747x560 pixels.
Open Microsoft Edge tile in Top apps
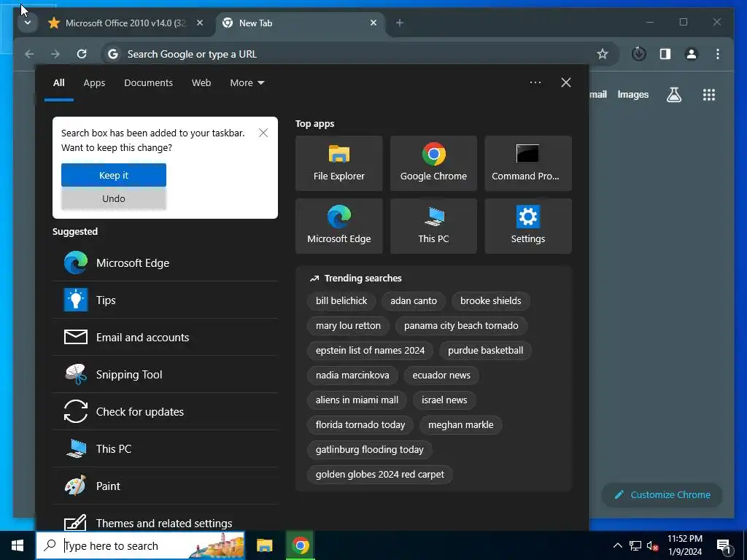pyautogui.click(x=338, y=226)
